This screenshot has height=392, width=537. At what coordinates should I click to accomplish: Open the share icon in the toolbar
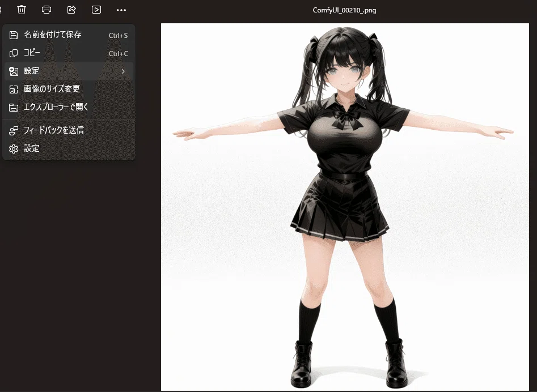[x=71, y=10]
